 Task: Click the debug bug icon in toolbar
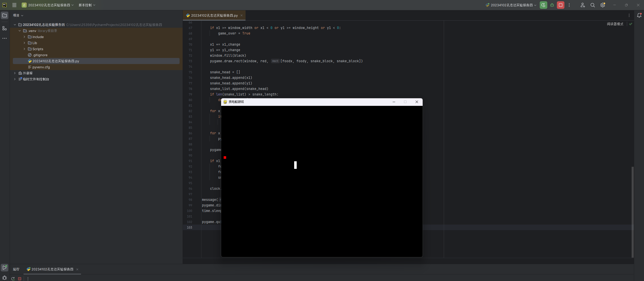coord(552,5)
